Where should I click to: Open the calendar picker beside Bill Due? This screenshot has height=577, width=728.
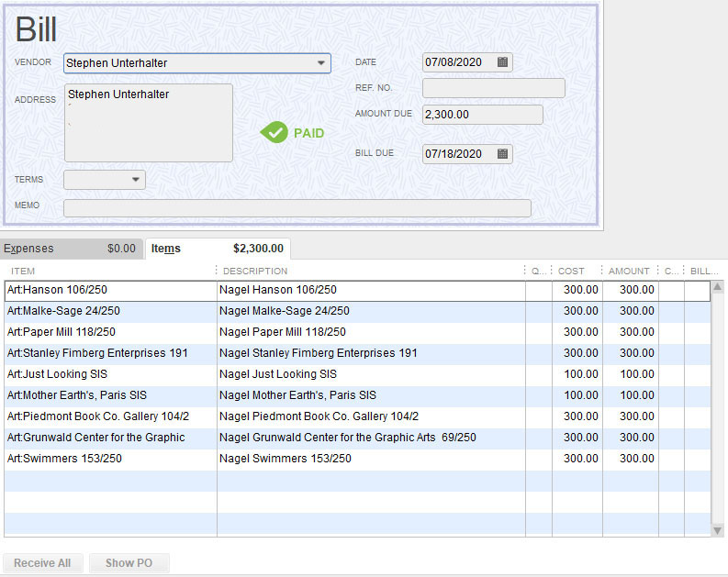(x=502, y=154)
